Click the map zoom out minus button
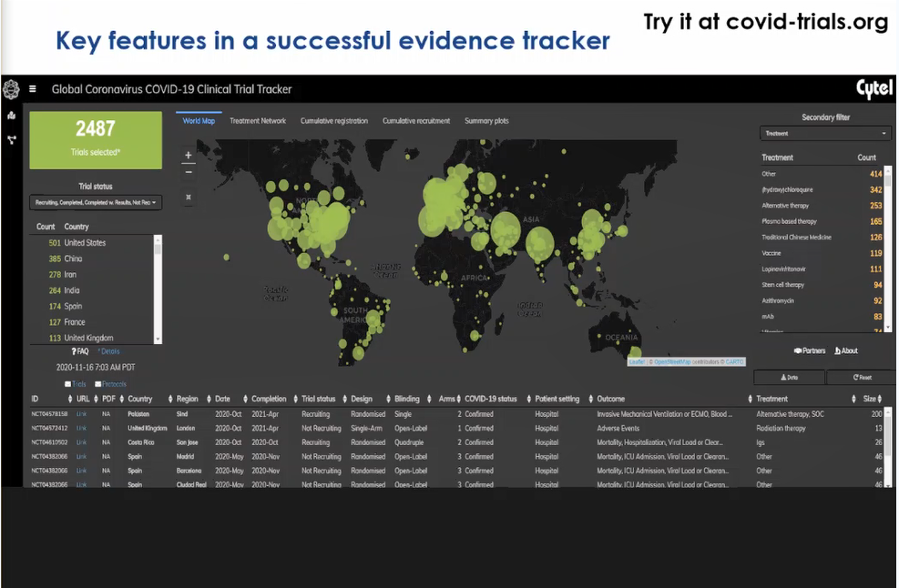Image resolution: width=899 pixels, height=588 pixels. coord(189,171)
